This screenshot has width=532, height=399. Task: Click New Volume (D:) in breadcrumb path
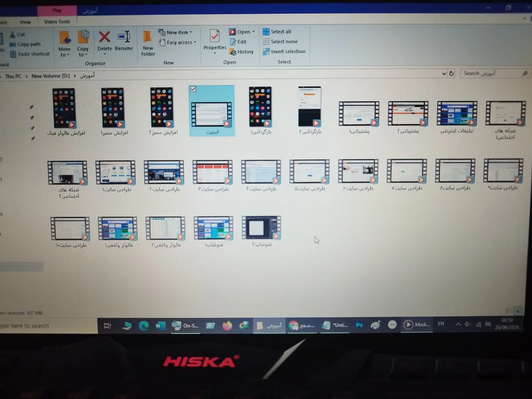50,76
